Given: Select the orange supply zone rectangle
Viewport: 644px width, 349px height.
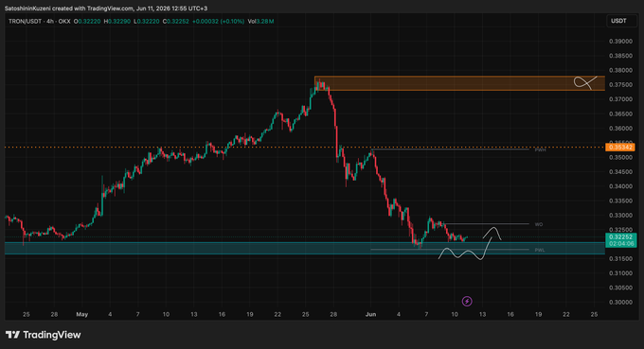Looking at the screenshot, I should (x=459, y=83).
